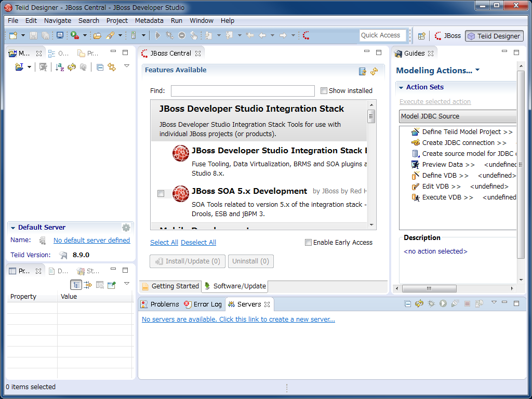This screenshot has height=399, width=532.
Task: Click the Pin to selection icon in Properties
Action: [112, 285]
